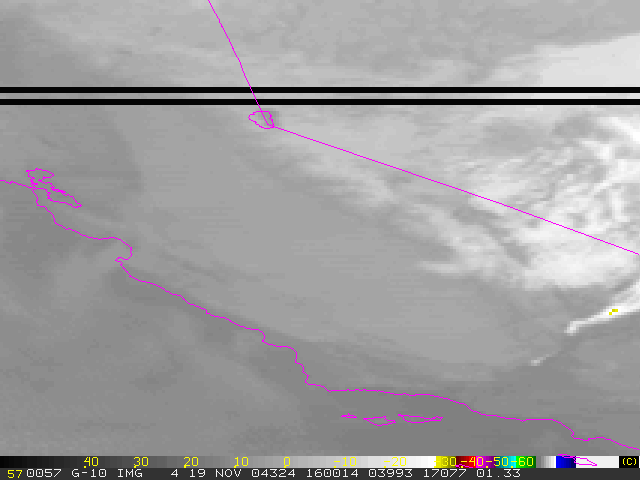Image resolution: width=640 pixels, height=480 pixels.
Task: Click the upper black scan line band
Action: pyautogui.click(x=320, y=90)
